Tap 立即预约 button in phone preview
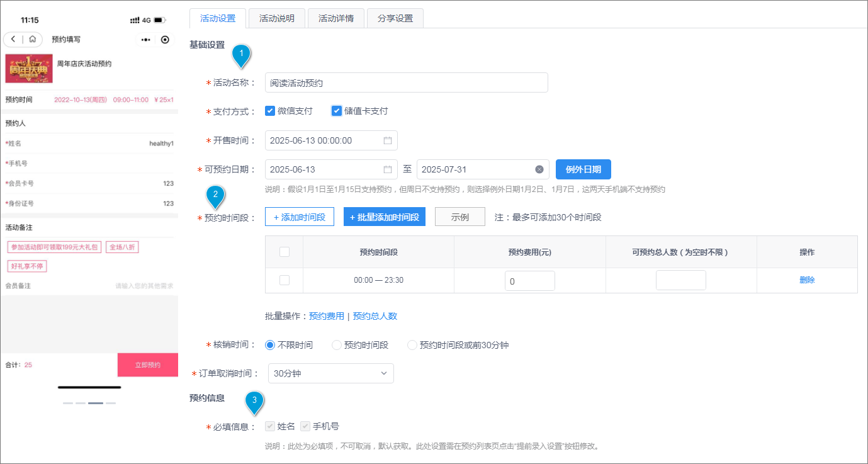Image resolution: width=868 pixels, height=464 pixels. [x=148, y=365]
